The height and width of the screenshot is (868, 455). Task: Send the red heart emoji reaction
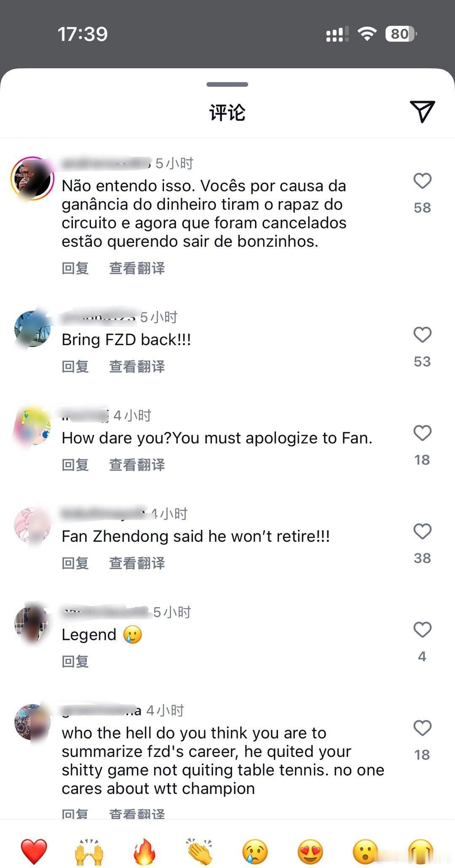pyautogui.click(x=34, y=851)
